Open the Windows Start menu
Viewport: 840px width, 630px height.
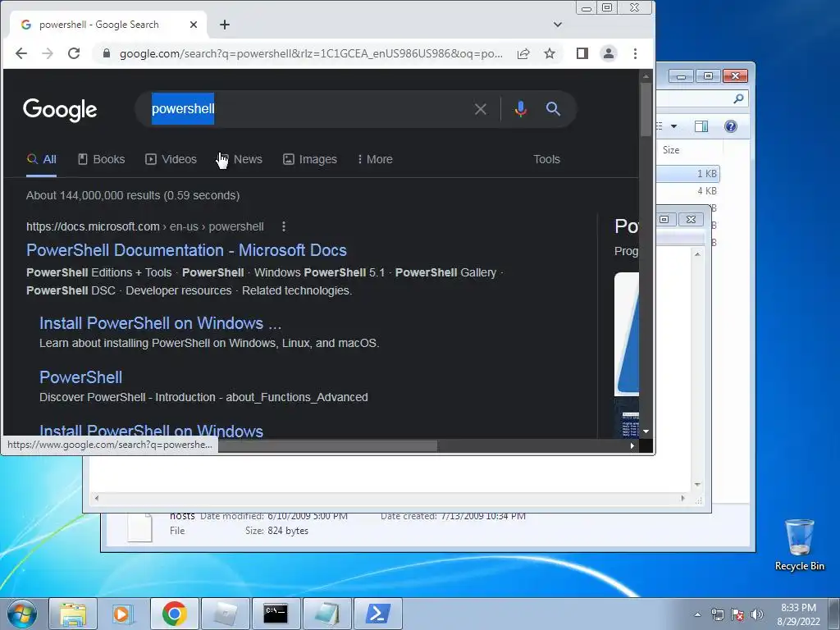[21, 614]
